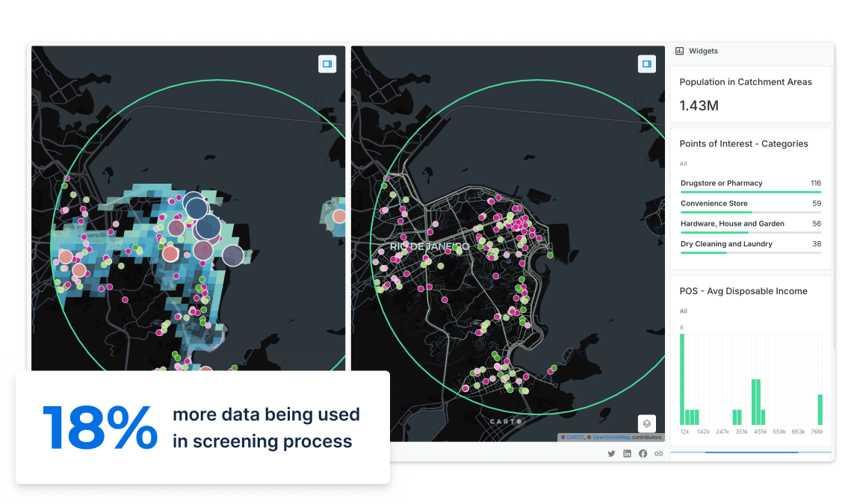The height and width of the screenshot is (504, 845).
Task: Open the Widgets panel icon
Action: click(678, 51)
